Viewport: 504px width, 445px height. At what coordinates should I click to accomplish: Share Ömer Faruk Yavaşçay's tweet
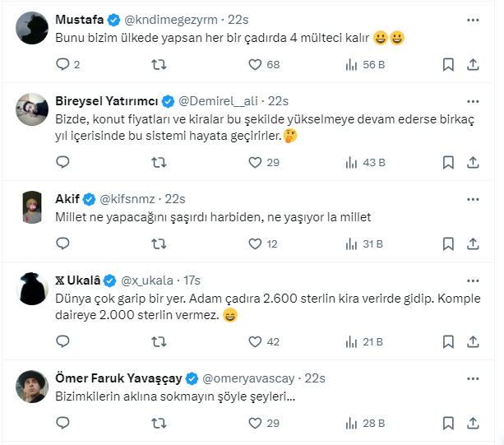pyautogui.click(x=474, y=423)
